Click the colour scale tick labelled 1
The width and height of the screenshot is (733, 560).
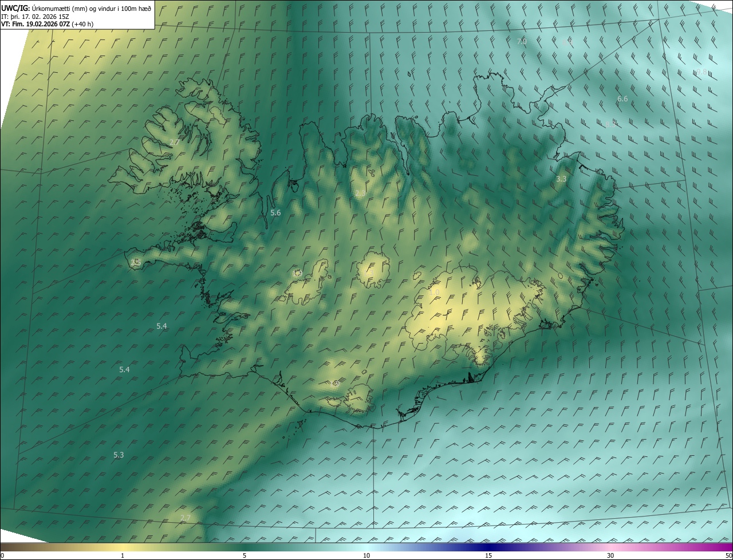pyautogui.click(x=123, y=555)
